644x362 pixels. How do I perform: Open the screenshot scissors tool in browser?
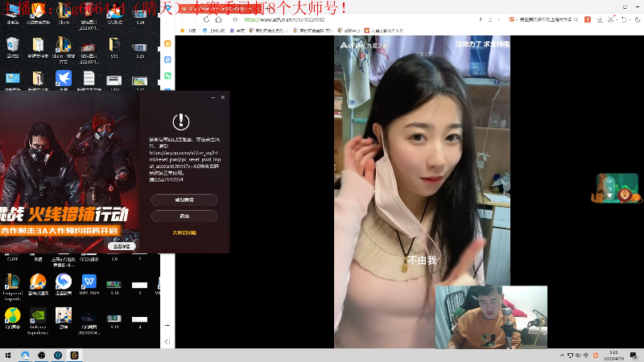611,19
